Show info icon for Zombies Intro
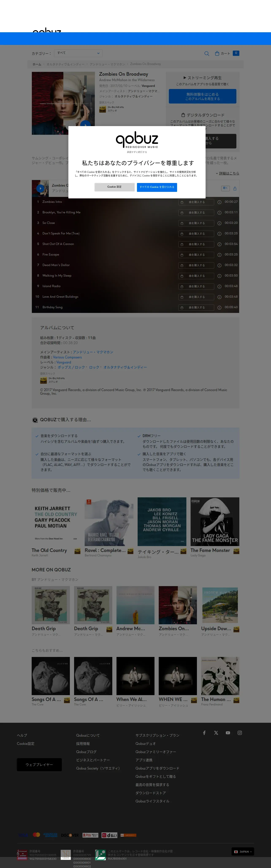 [x=219, y=202]
